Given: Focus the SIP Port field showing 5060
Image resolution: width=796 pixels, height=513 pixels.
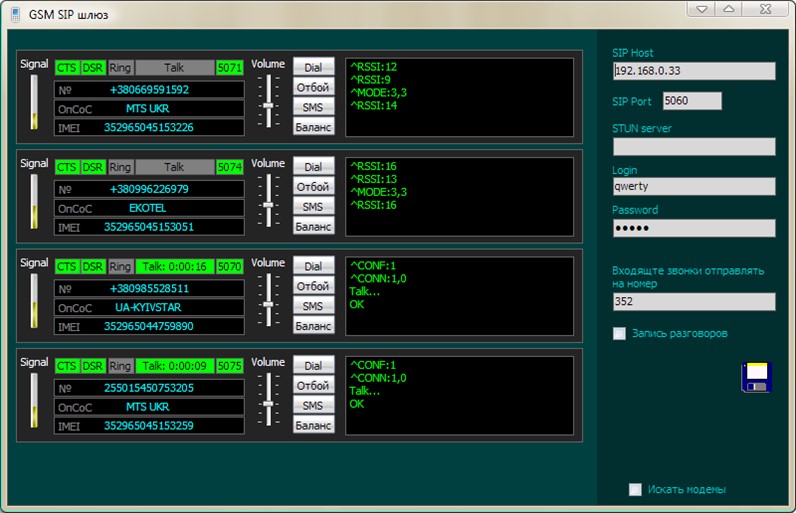Looking at the screenshot, I should click(x=691, y=101).
